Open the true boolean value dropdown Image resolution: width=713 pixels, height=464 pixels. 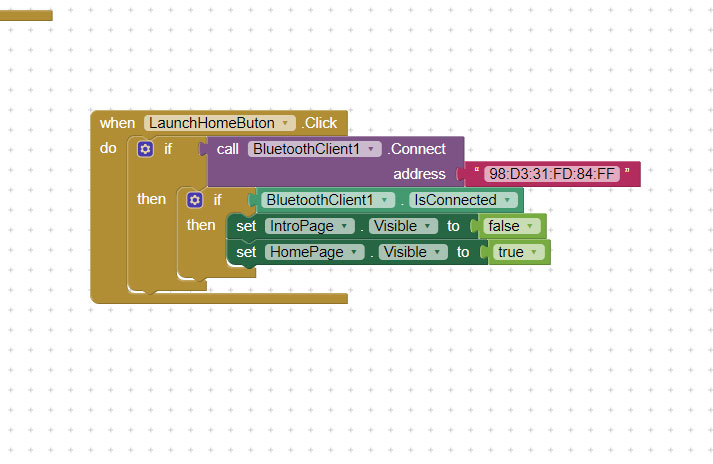(x=518, y=252)
